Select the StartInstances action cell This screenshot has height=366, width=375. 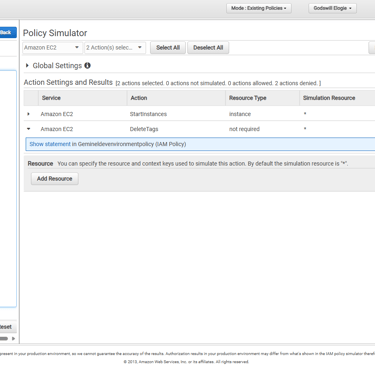(148, 114)
